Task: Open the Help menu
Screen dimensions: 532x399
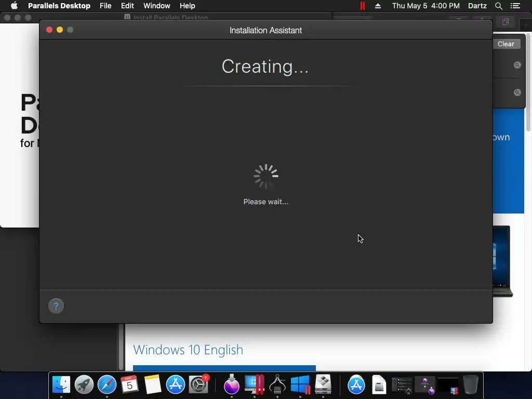Action: coord(187,6)
